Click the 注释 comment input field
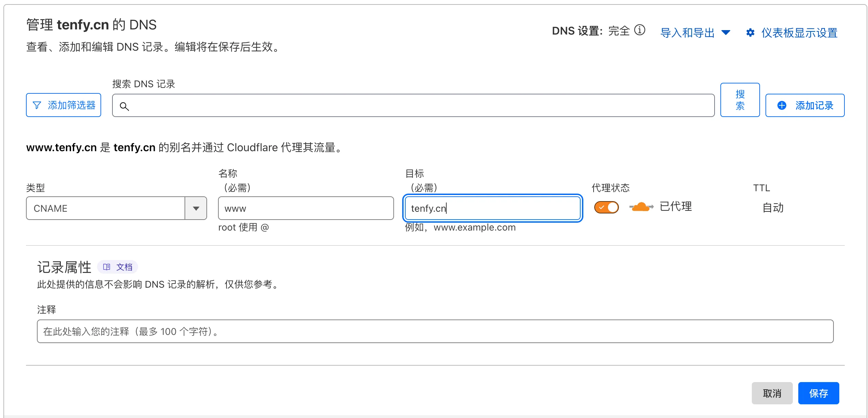The height and width of the screenshot is (418, 868). [435, 331]
